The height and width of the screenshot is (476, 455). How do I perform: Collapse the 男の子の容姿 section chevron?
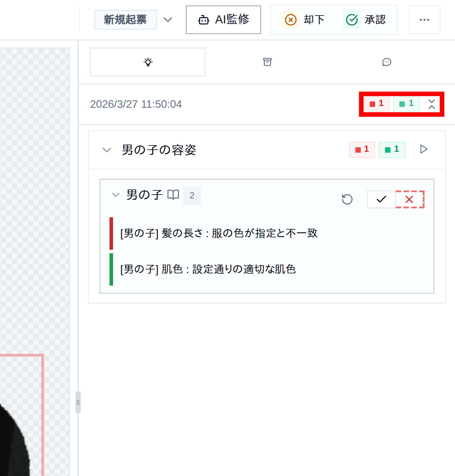[107, 150]
